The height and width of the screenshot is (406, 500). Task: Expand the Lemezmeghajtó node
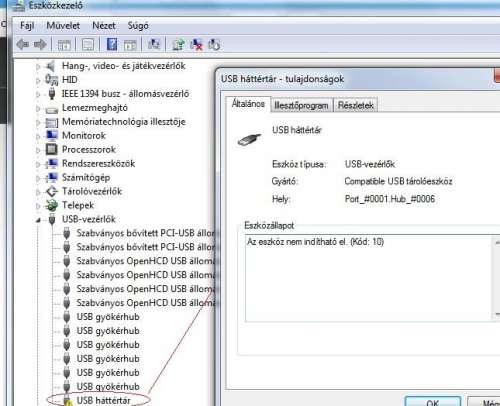pyautogui.click(x=38, y=108)
